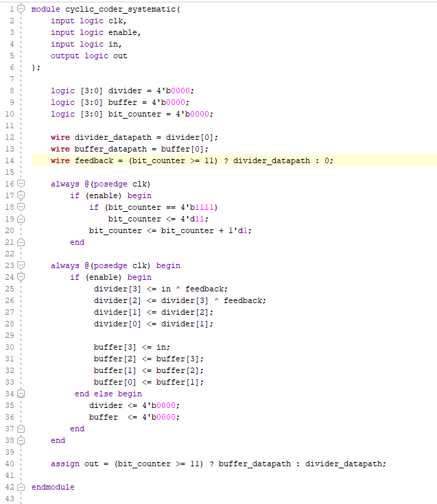Screen dimensions: 437x504
Task: Click '4'b1111' in the bit_counter comparison
Action: (197, 207)
